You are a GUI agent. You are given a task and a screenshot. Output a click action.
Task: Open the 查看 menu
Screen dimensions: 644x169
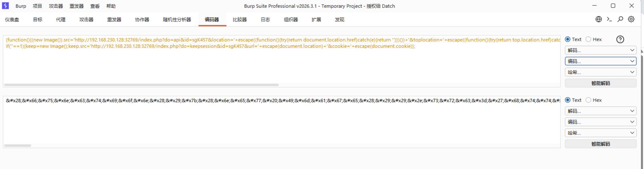(x=95, y=6)
